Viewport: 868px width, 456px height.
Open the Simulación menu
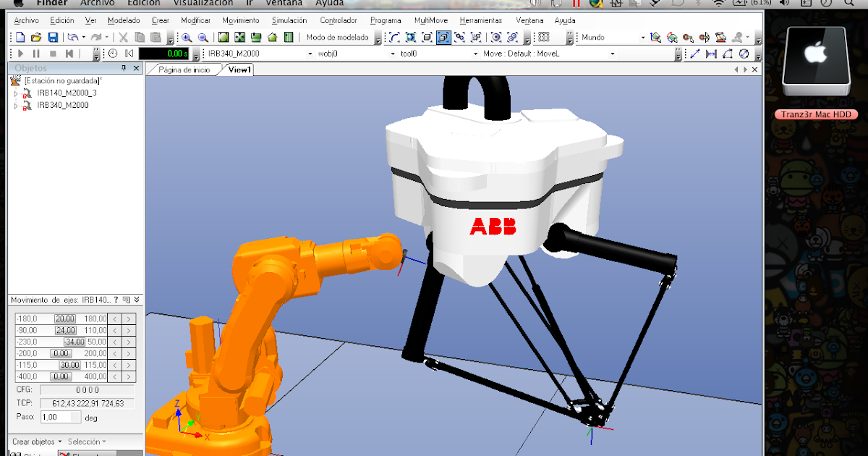pyautogui.click(x=289, y=20)
